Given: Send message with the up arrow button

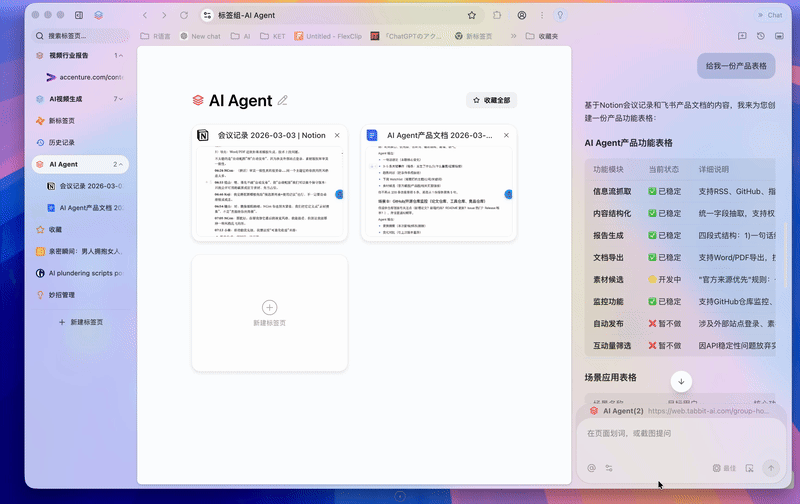Looking at the screenshot, I should coord(771,468).
